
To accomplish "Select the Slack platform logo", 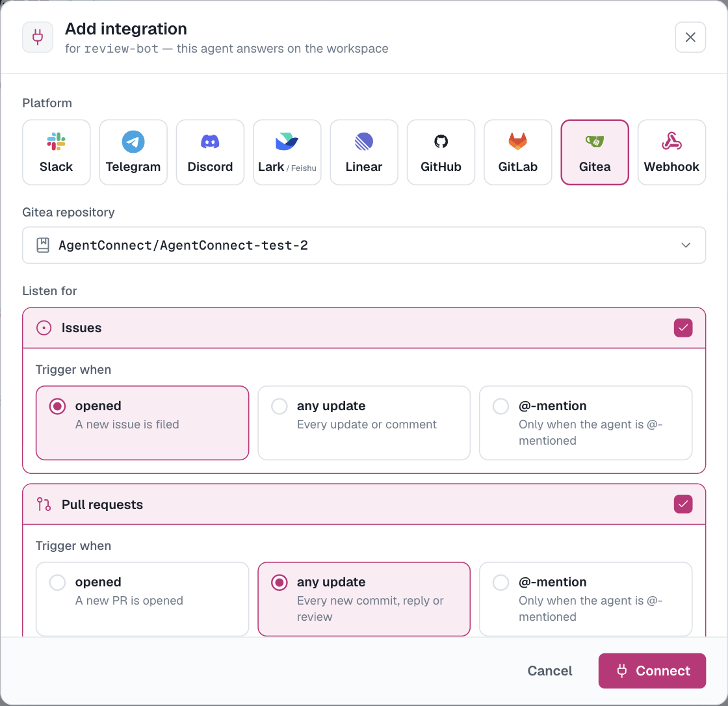I will click(56, 142).
